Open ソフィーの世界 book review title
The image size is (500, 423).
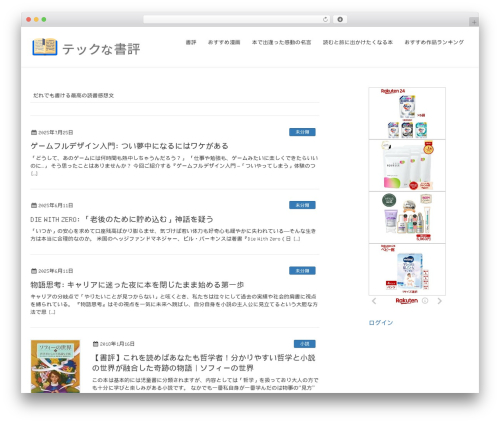204,363
